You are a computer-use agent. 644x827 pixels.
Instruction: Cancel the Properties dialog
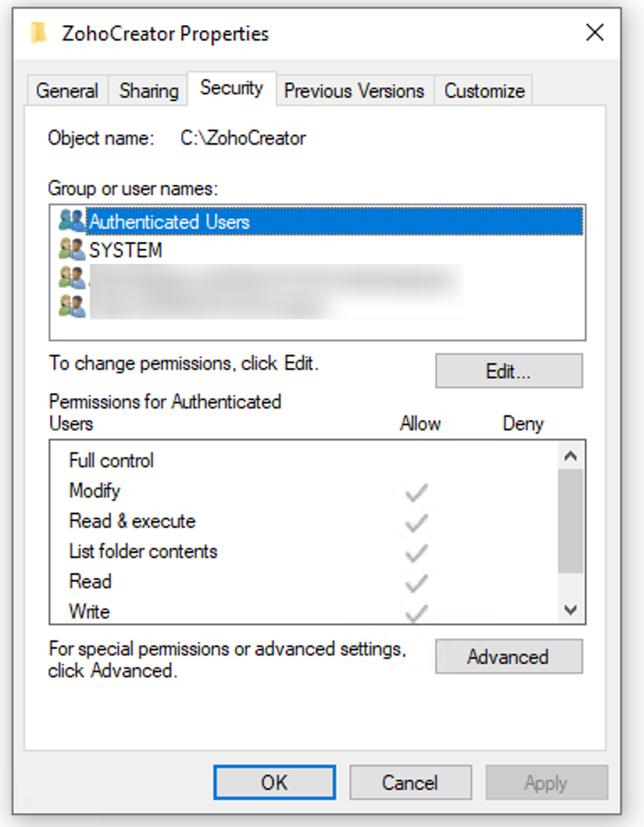409,782
